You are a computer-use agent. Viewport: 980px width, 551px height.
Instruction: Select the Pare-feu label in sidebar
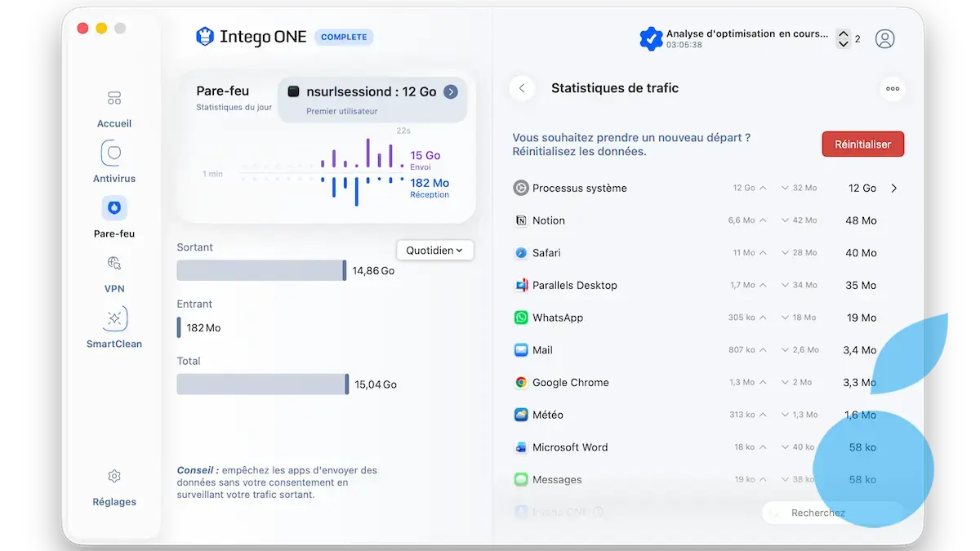[114, 233]
